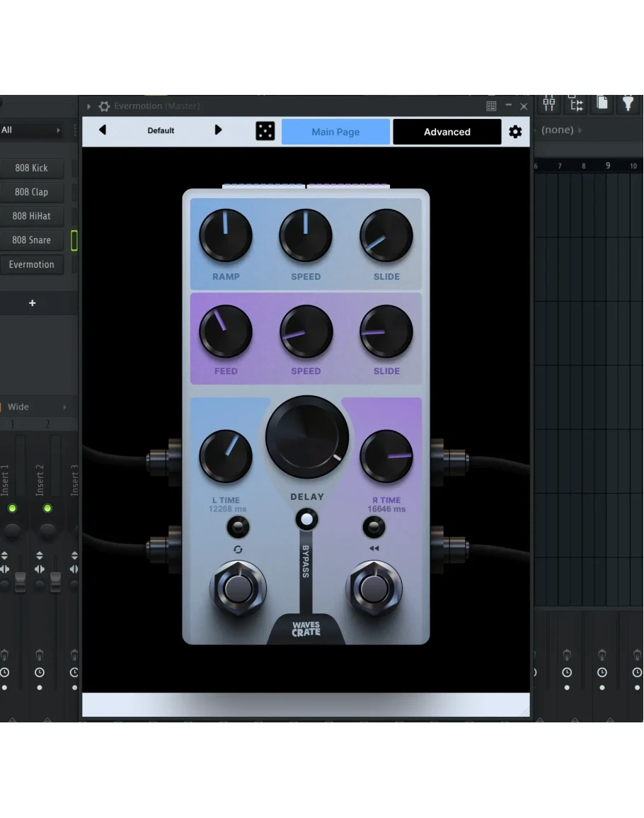The width and height of the screenshot is (644, 818).
Task: Open the All channel filter dropdown
Action: click(31, 130)
